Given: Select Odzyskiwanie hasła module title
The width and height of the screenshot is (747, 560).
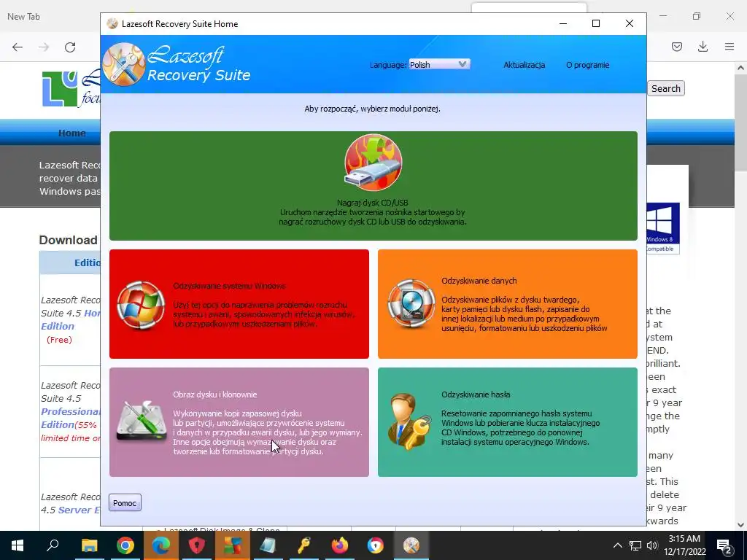Looking at the screenshot, I should pos(476,394).
